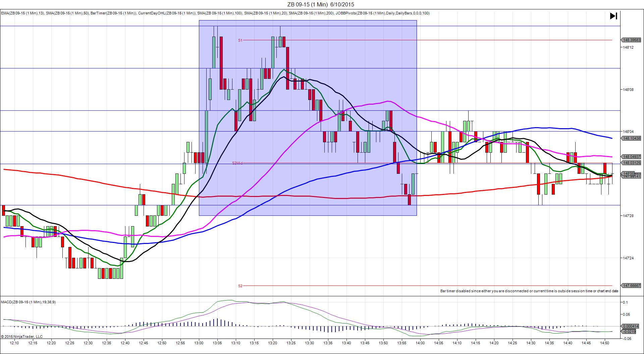This screenshot has height=354, width=644.
Task: Click the 148.10438 price marker on axis
Action: [x=631, y=138]
